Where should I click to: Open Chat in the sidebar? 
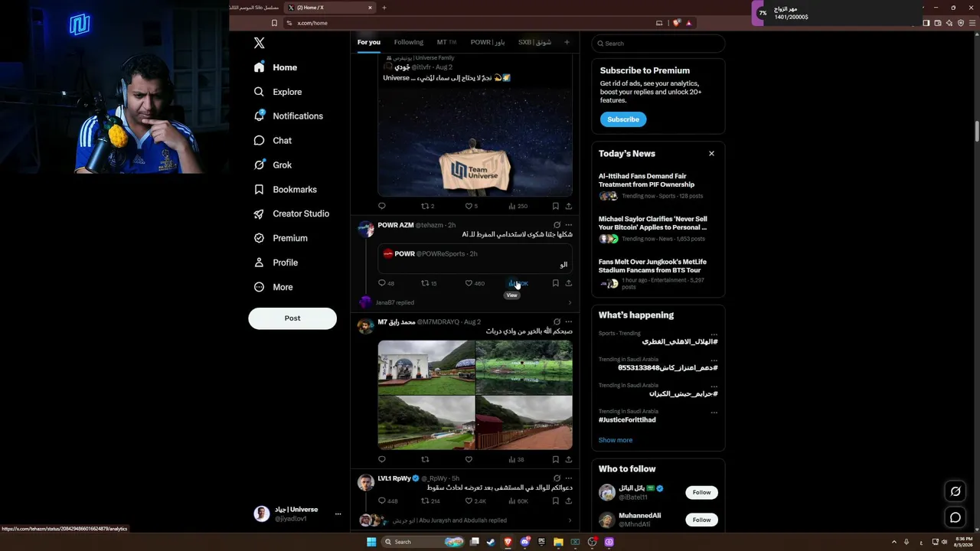click(x=273, y=141)
